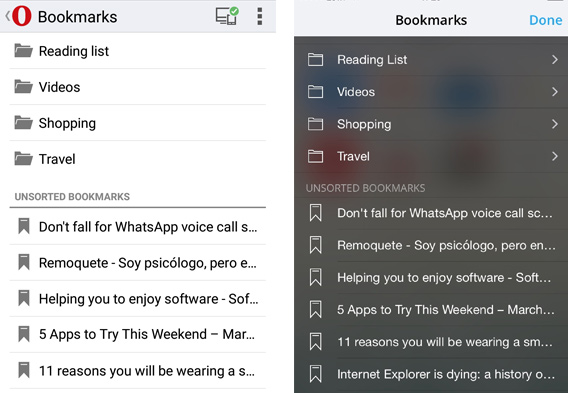Open 'Shopping' label in right panel
568x393 pixels.
click(x=364, y=125)
